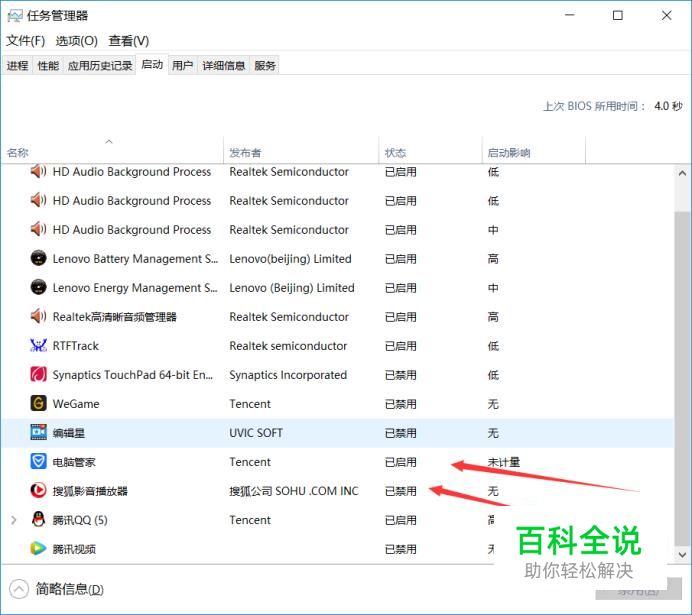692x615 pixels.
Task: Open the 文件(F) menu
Action: 26,41
